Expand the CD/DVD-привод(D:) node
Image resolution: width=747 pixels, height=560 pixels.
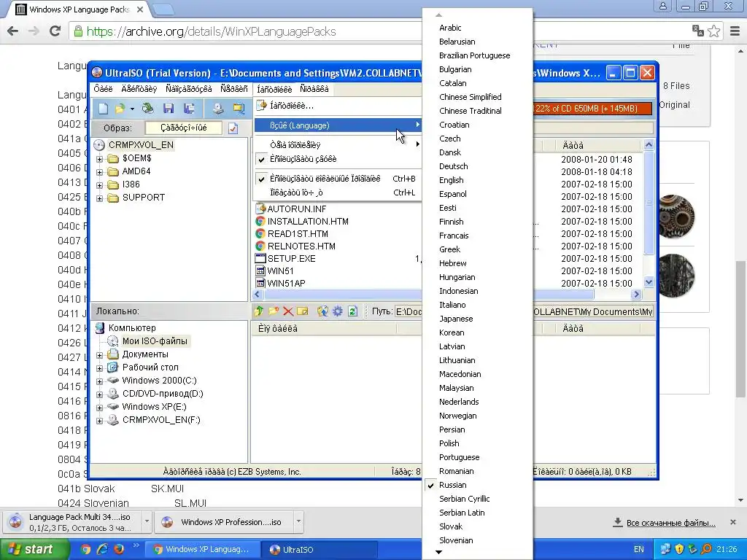99,394
